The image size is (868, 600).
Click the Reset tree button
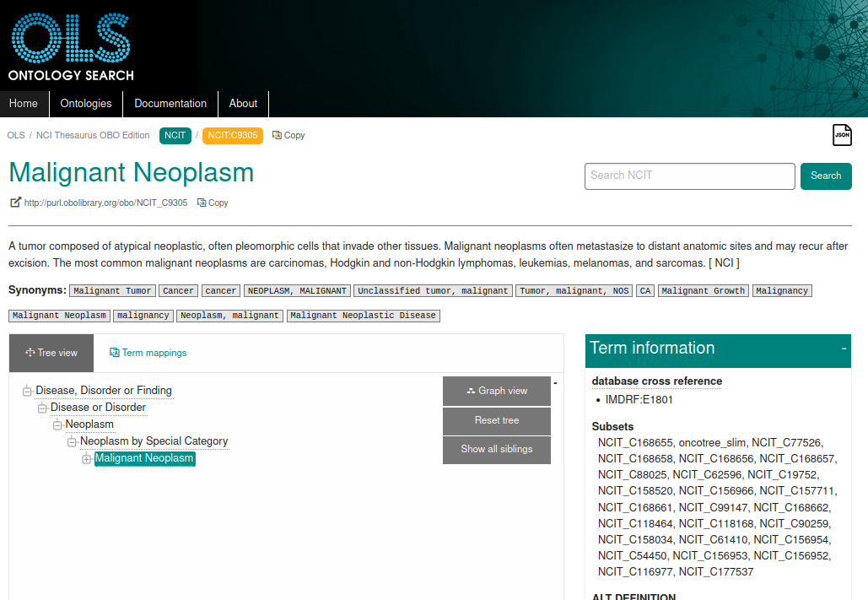[x=496, y=420]
